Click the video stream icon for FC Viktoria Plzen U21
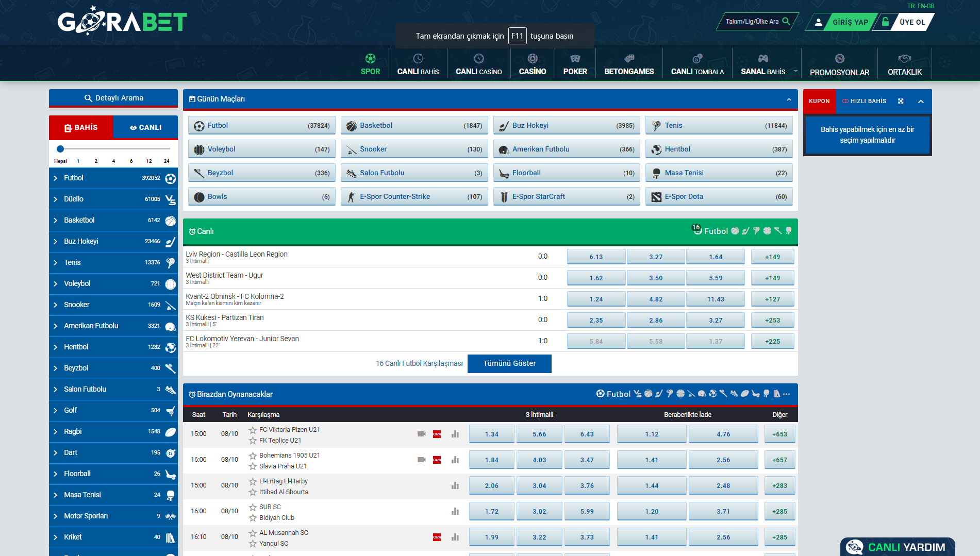Viewport: 980px width, 556px height. (421, 434)
